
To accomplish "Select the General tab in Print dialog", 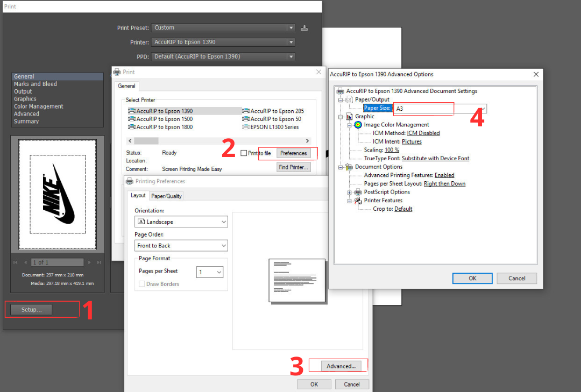I will [126, 86].
